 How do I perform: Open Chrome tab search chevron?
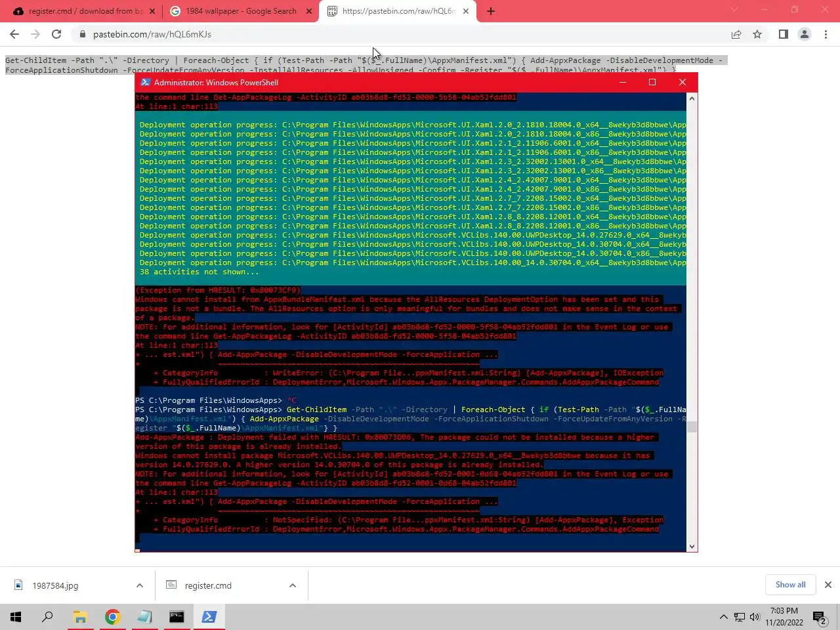(734, 10)
